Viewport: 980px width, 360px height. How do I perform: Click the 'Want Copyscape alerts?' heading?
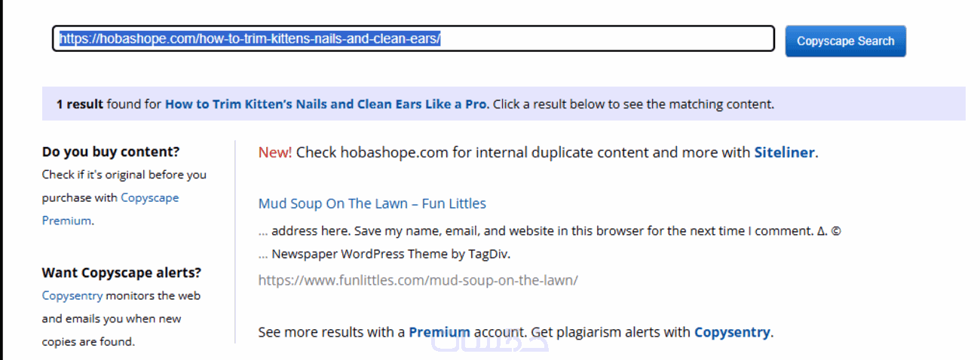121,273
